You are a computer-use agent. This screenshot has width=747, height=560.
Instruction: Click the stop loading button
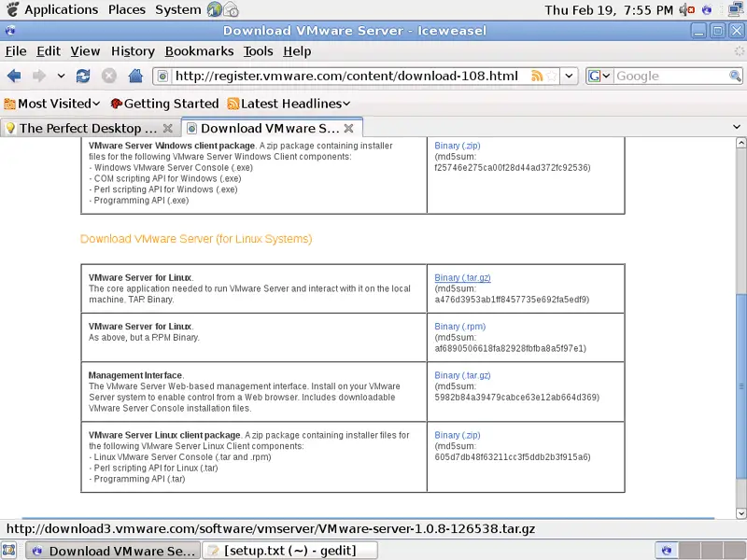tap(109, 76)
